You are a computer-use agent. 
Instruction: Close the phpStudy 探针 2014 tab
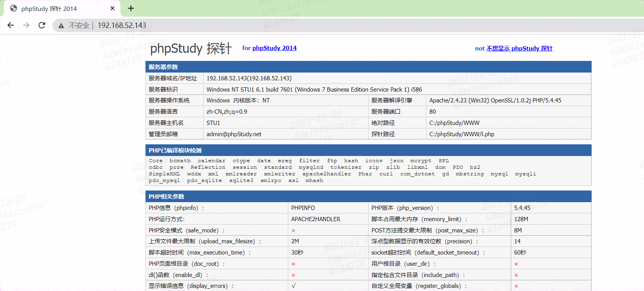click(113, 8)
